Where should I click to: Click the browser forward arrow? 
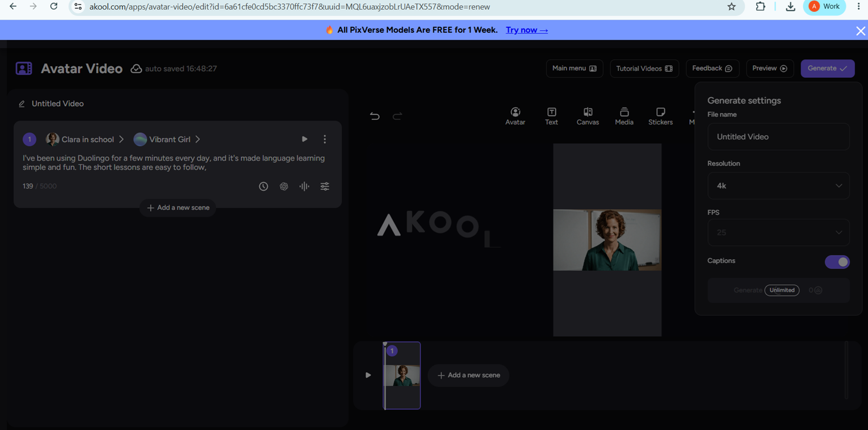click(33, 6)
